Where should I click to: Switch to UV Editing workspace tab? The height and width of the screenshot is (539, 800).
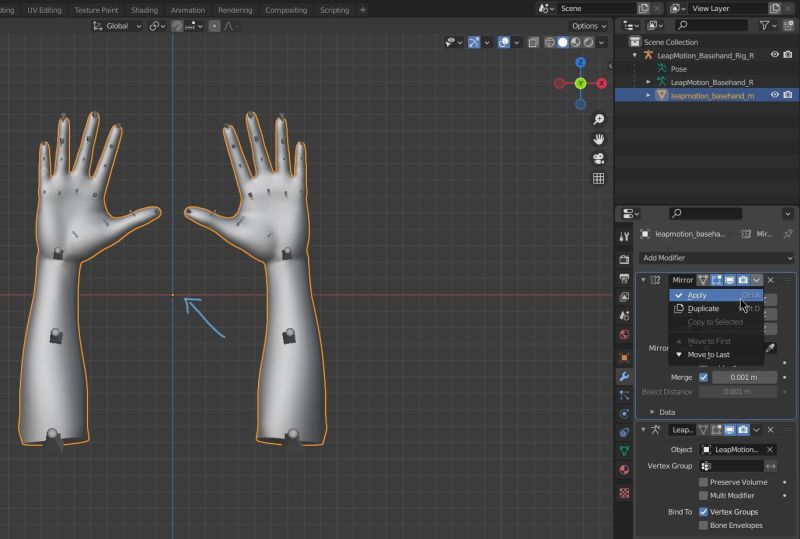point(44,10)
